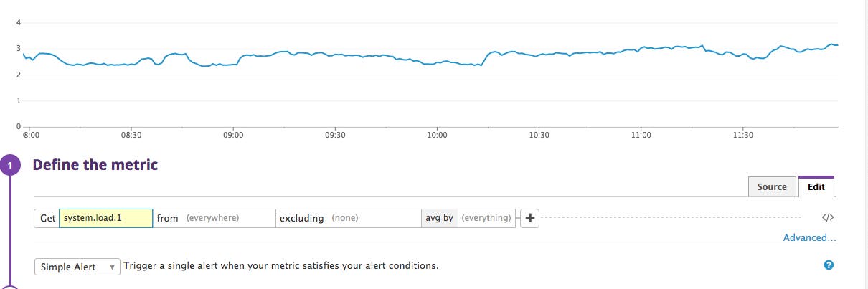Image resolution: width=868 pixels, height=289 pixels.
Task: Click the 10:30 time axis label
Action: pyautogui.click(x=539, y=135)
